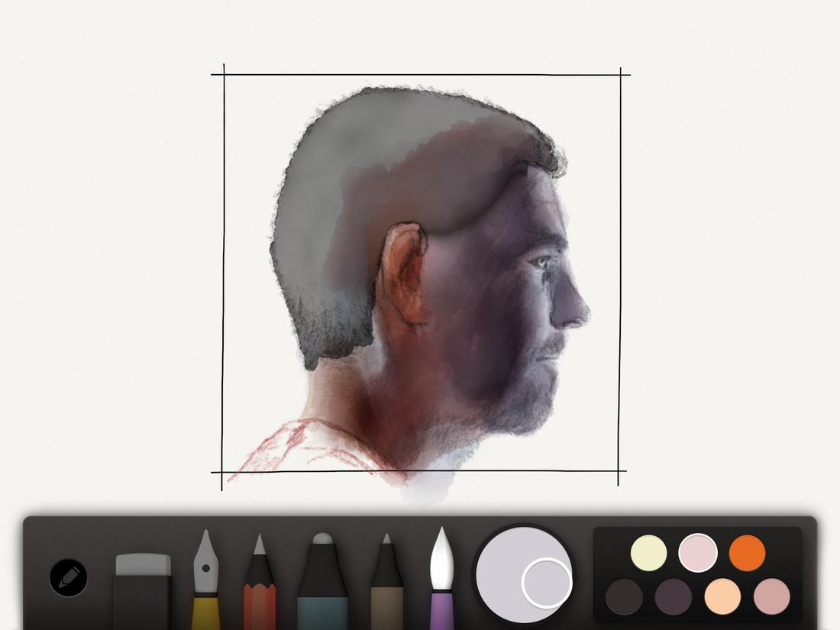Image resolution: width=840 pixels, height=630 pixels.
Task: Tap the blank canvas area above the toolbar
Action: (725, 305)
